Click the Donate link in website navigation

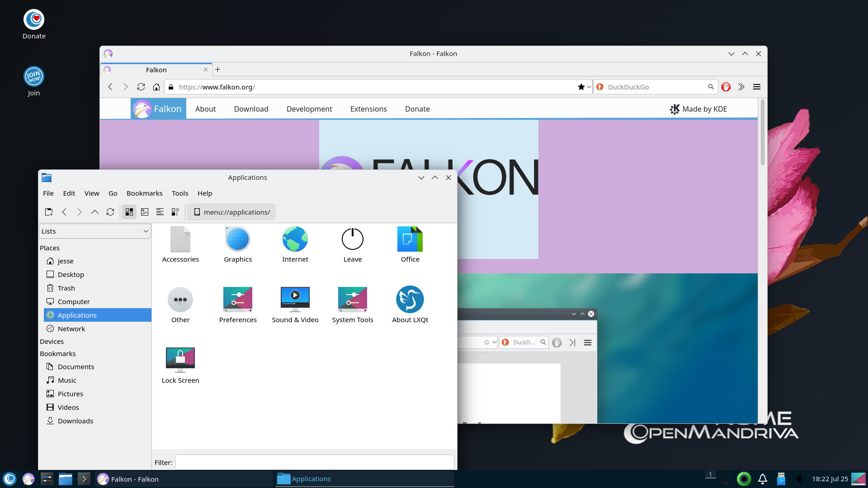tap(417, 109)
